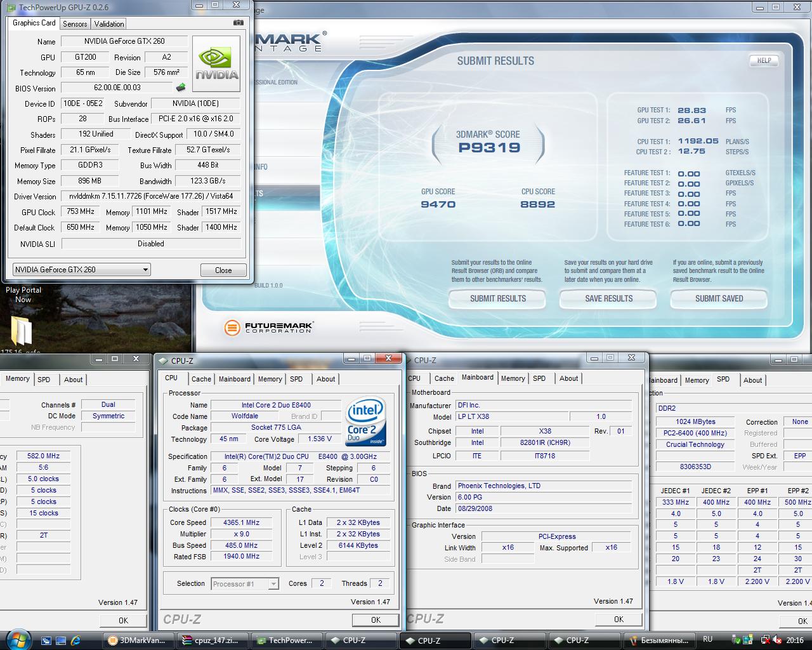Click the Core Voltage value 1.536 V
The image size is (812, 650).
click(320, 439)
